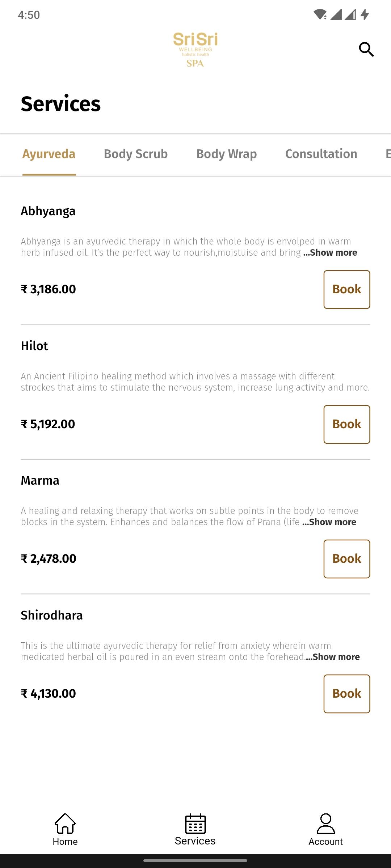Show more of Shirodhara description
This screenshot has width=391, height=868.
click(x=333, y=657)
